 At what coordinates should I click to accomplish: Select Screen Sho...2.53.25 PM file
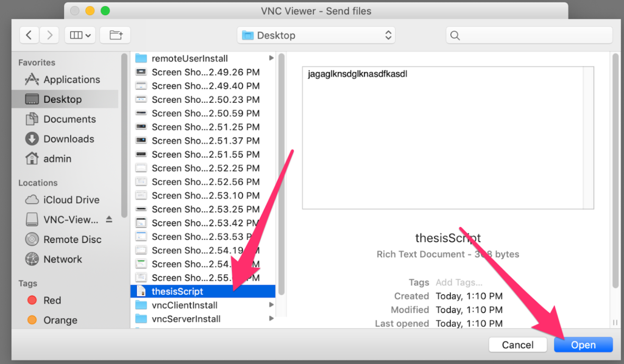(203, 209)
